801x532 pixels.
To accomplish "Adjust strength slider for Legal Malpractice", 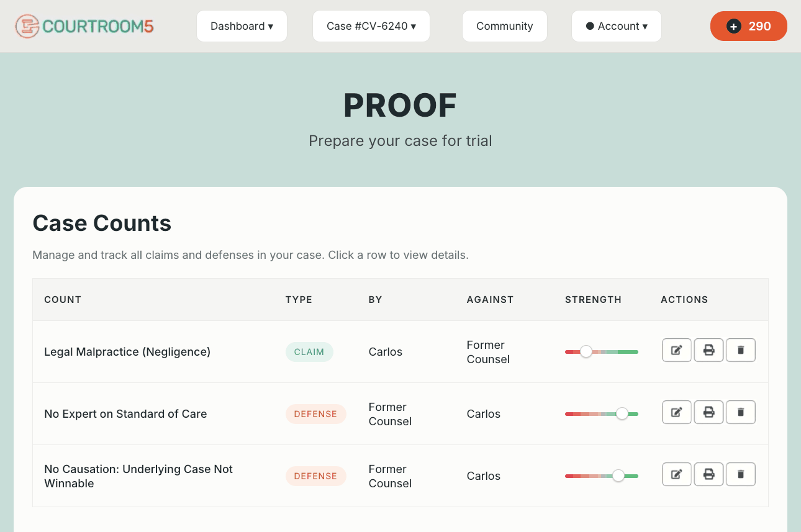I will tap(586, 352).
